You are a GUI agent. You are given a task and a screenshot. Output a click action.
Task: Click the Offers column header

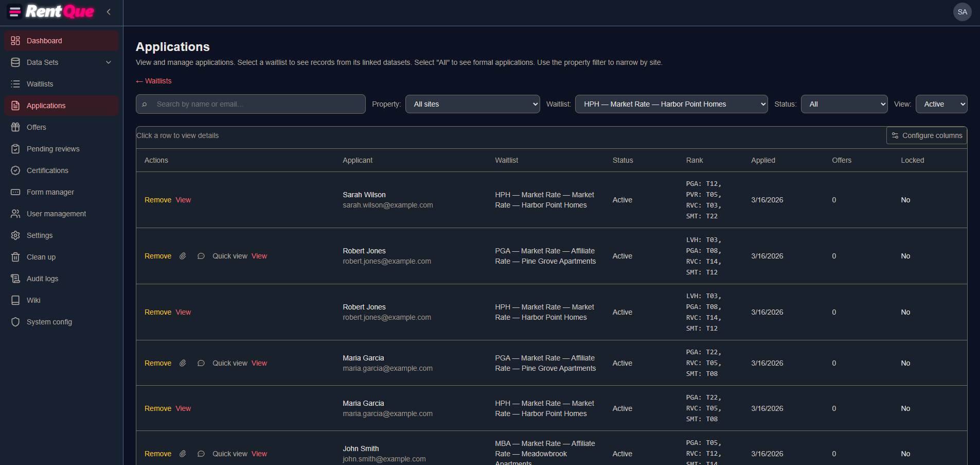click(842, 160)
